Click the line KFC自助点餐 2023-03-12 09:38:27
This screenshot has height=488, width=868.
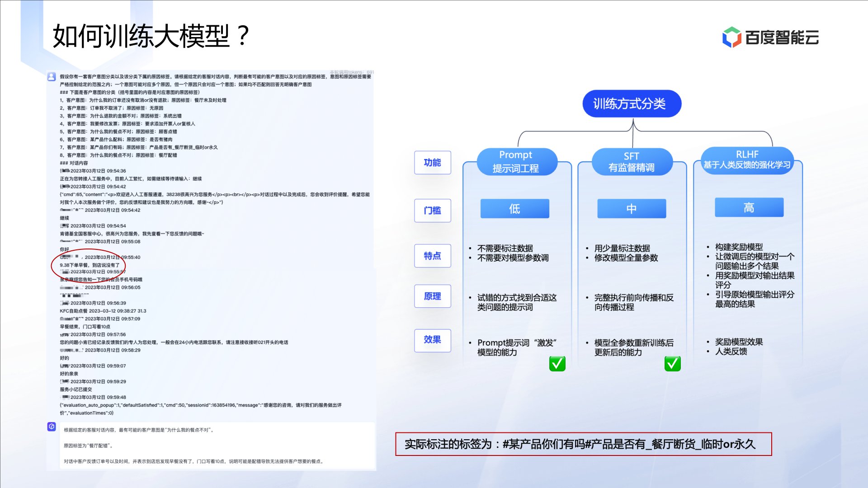[x=103, y=311]
